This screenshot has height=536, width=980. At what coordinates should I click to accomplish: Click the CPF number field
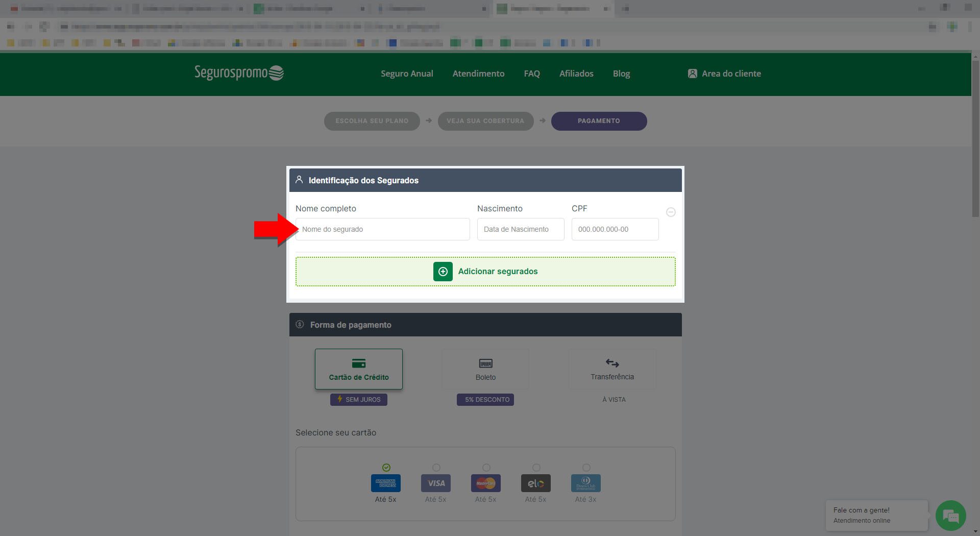(x=615, y=229)
